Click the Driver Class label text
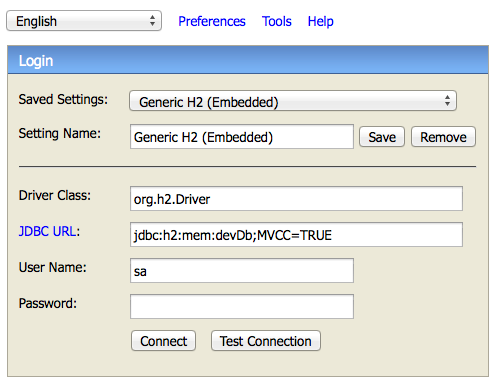499x387 pixels. coord(55,195)
